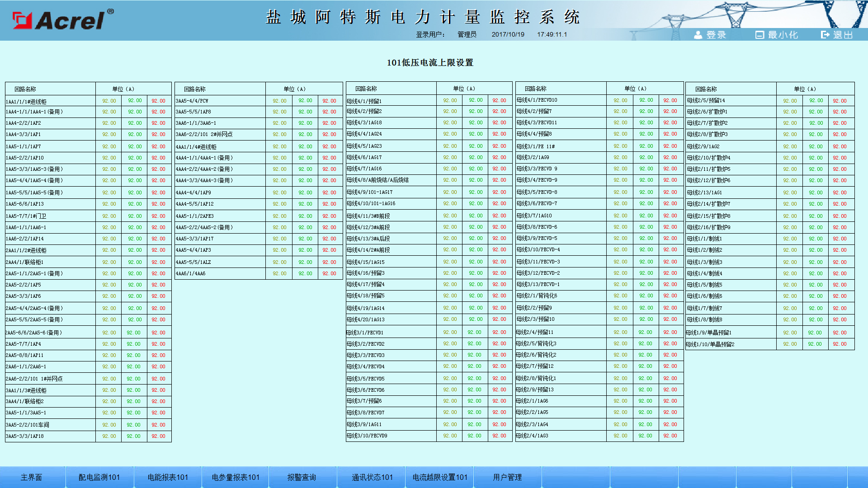Edit yellow limit value for 母线4/1/预留1
Image resolution: width=868 pixels, height=488 pixels.
[450, 100]
